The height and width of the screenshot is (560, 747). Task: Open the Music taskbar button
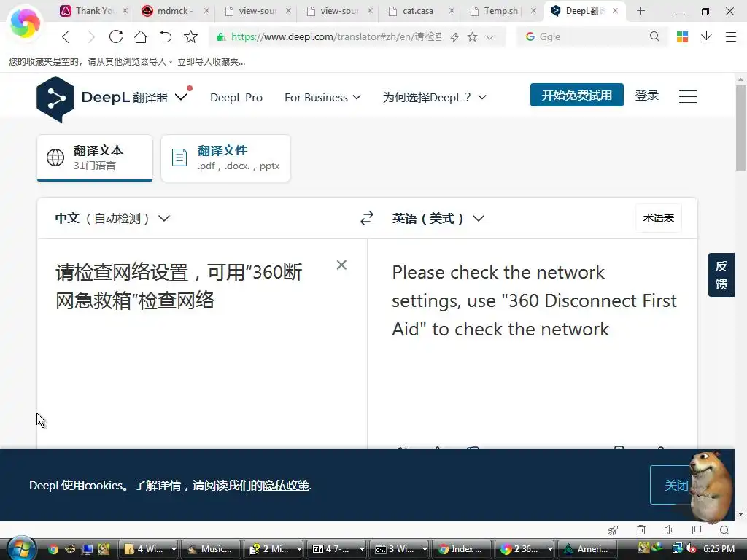(211, 549)
